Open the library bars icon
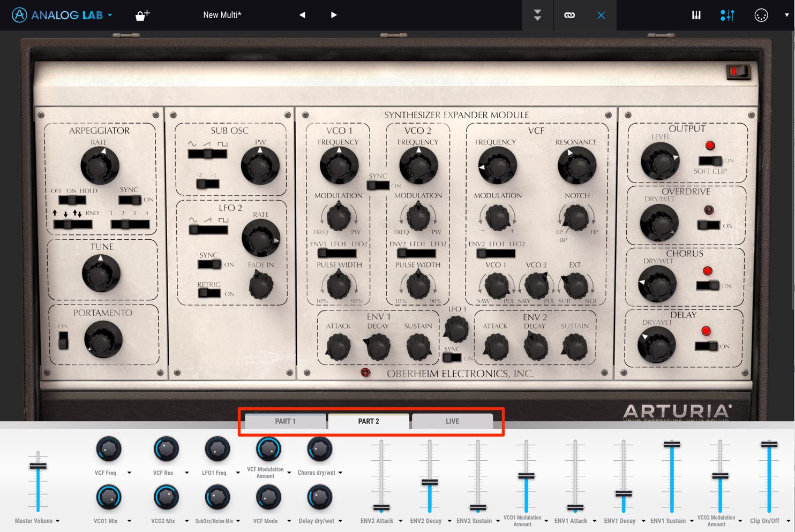This screenshot has width=795, height=532. (x=696, y=15)
